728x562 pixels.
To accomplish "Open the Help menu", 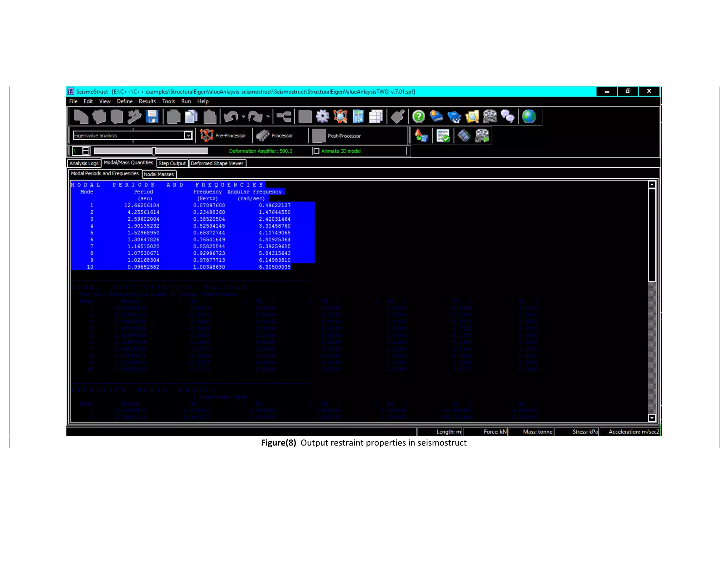I will (x=203, y=101).
